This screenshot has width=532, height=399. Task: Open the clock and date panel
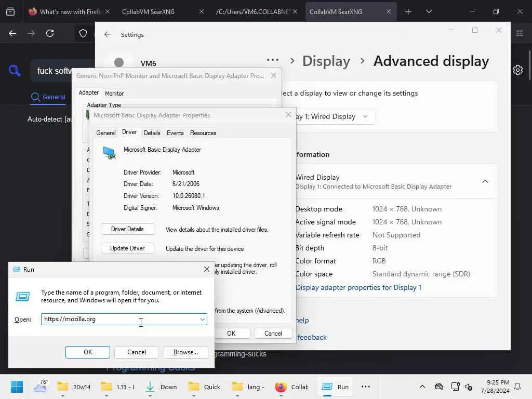(x=495, y=387)
